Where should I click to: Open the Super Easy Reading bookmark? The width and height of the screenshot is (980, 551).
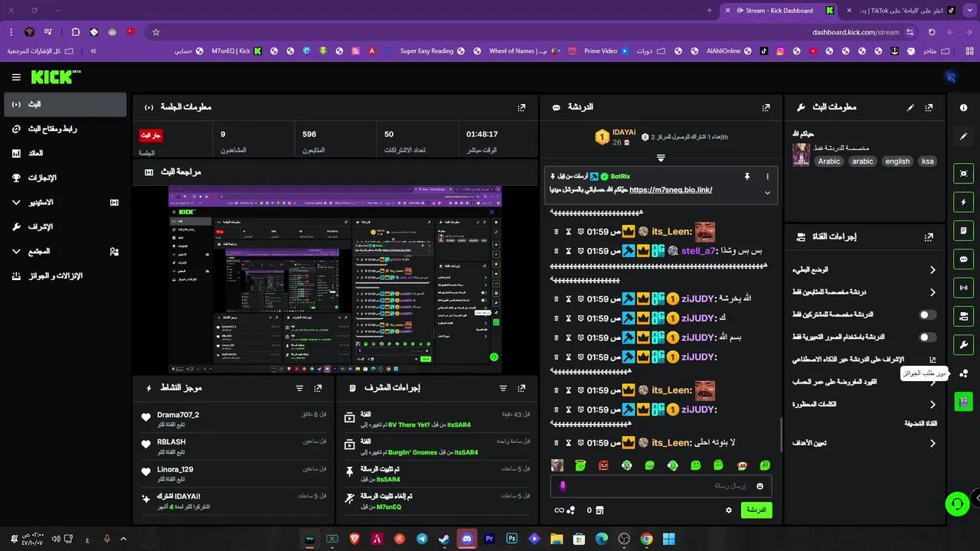pyautogui.click(x=433, y=51)
